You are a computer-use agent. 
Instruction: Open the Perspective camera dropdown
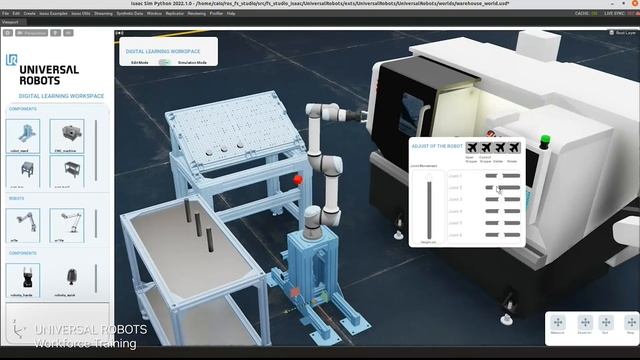point(31,33)
